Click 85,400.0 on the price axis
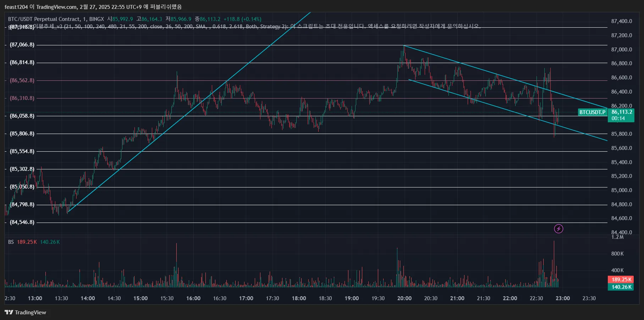644x320 pixels. click(622, 162)
